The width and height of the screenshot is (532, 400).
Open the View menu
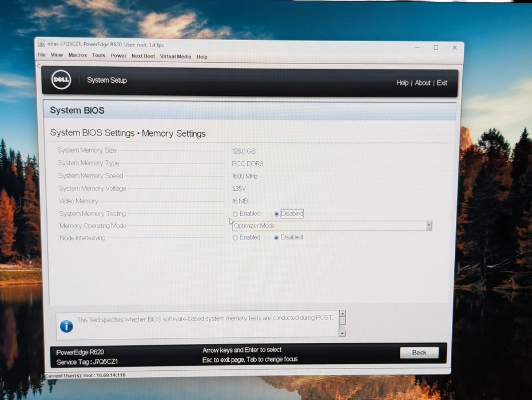[57, 55]
